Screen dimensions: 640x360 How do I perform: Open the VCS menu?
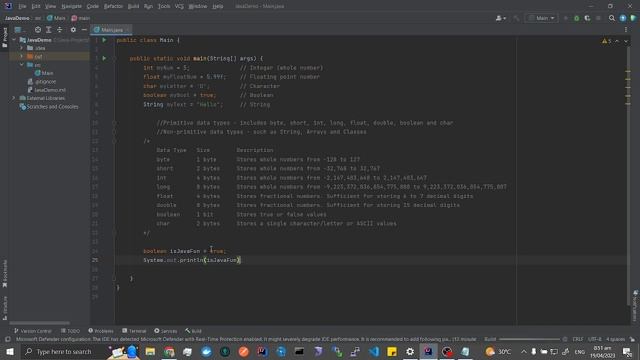point(179,6)
